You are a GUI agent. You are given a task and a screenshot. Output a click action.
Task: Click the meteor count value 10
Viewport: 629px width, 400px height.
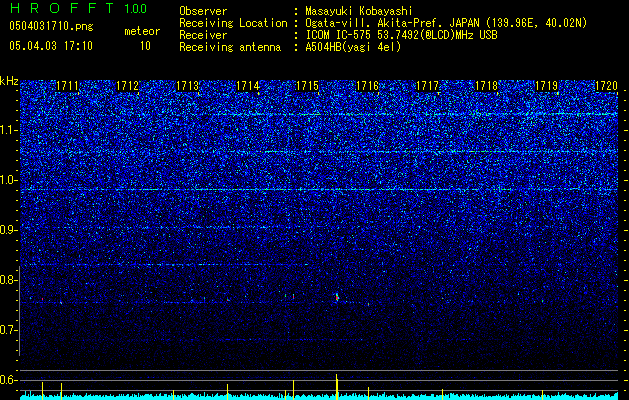point(145,46)
